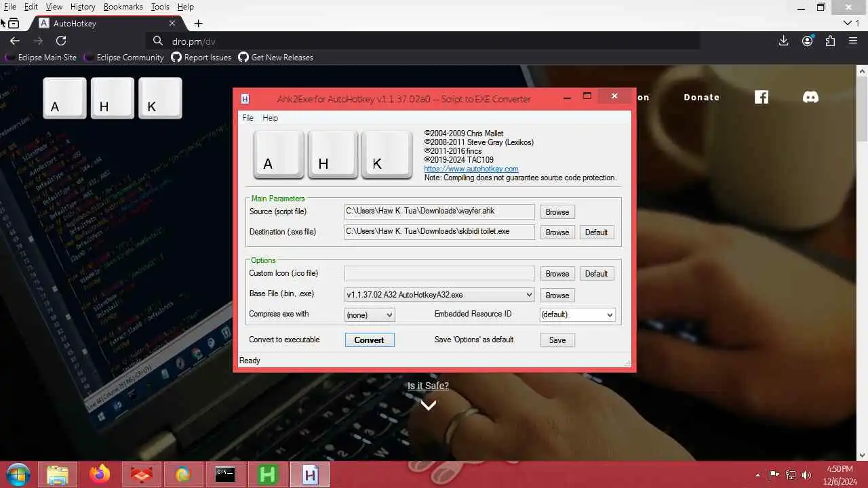Click the green AutoHotkey taskbar icon
The image size is (868, 488).
[267, 474]
